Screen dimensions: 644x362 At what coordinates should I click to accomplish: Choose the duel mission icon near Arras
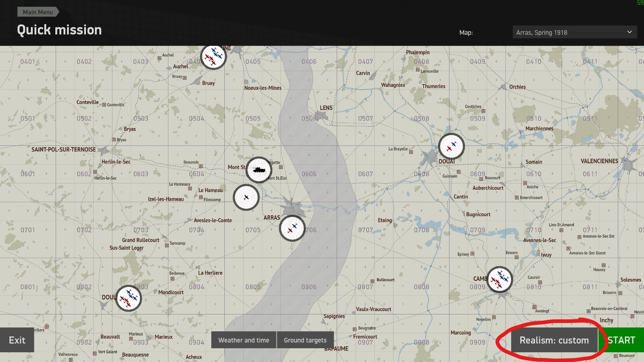(x=292, y=228)
